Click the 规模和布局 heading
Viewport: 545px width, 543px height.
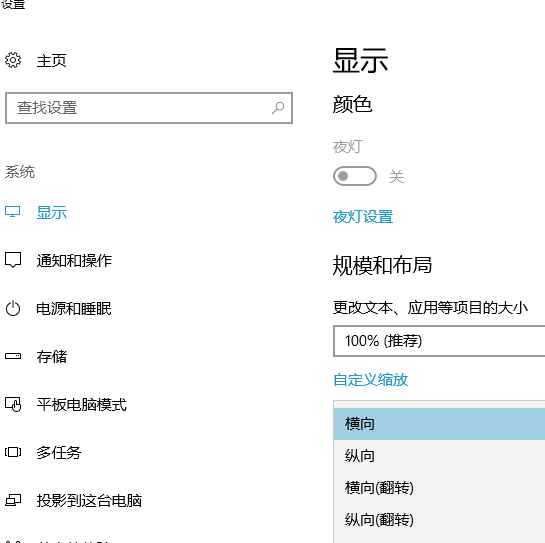tap(382, 266)
